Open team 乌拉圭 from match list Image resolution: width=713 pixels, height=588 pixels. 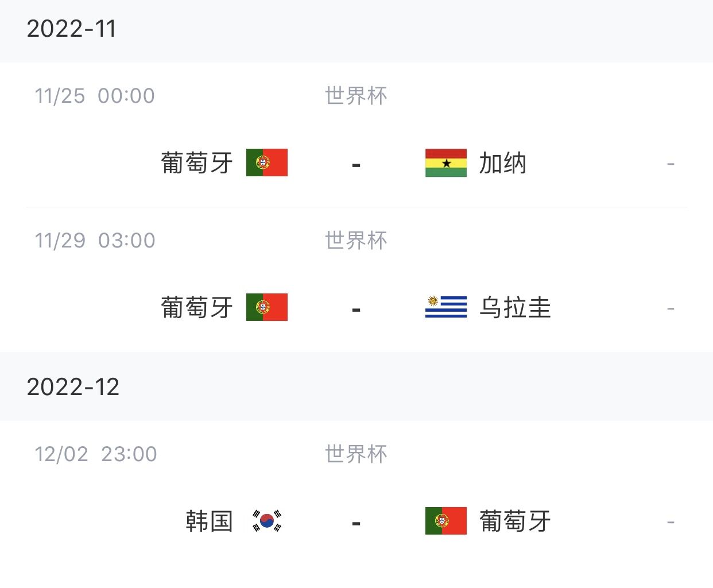tap(516, 308)
